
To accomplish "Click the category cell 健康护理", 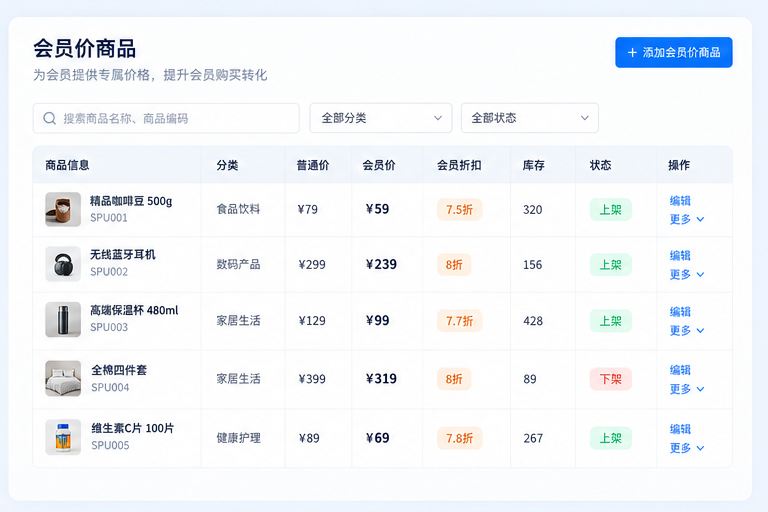I will coord(238,438).
